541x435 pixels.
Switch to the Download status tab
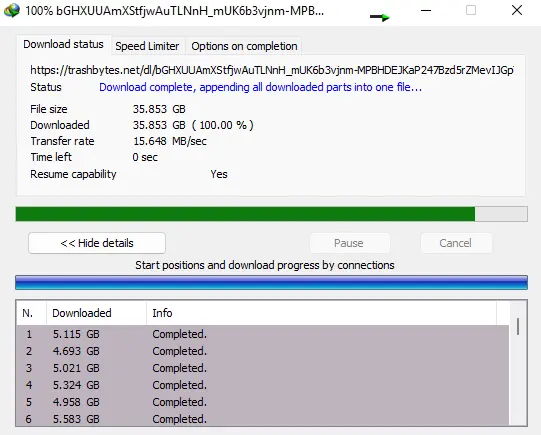[63, 45]
